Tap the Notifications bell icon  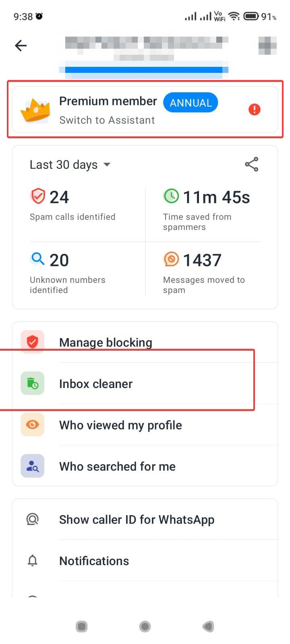(x=33, y=561)
